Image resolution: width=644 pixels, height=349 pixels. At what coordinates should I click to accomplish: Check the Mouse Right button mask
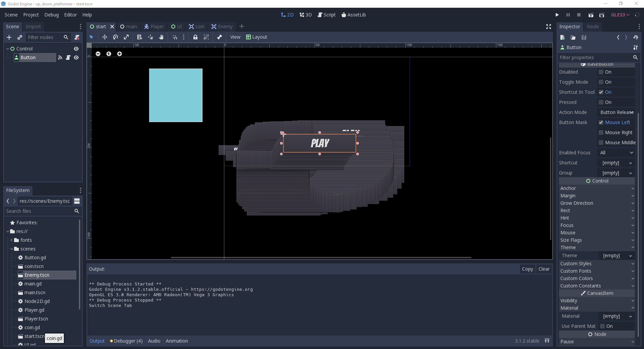click(x=601, y=132)
